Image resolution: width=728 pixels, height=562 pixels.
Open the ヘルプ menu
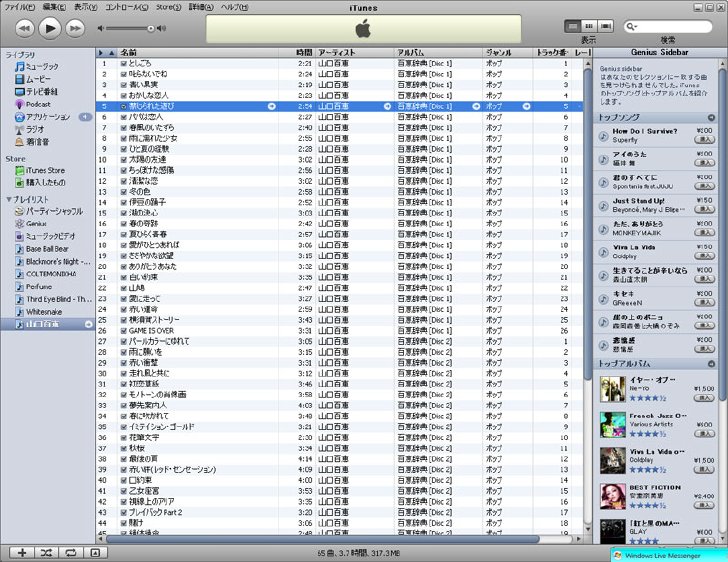[234, 7]
